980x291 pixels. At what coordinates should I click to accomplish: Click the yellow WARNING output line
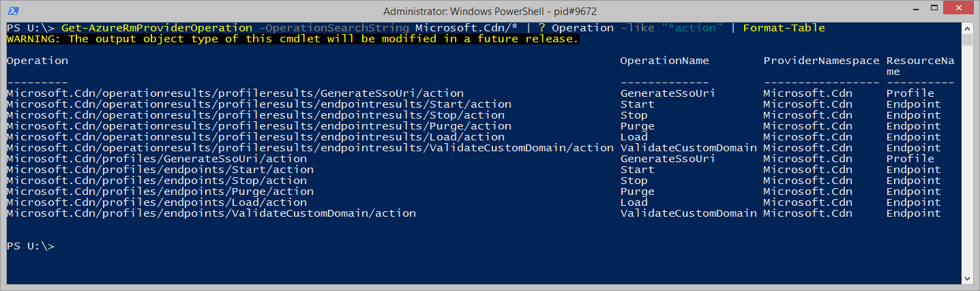293,39
